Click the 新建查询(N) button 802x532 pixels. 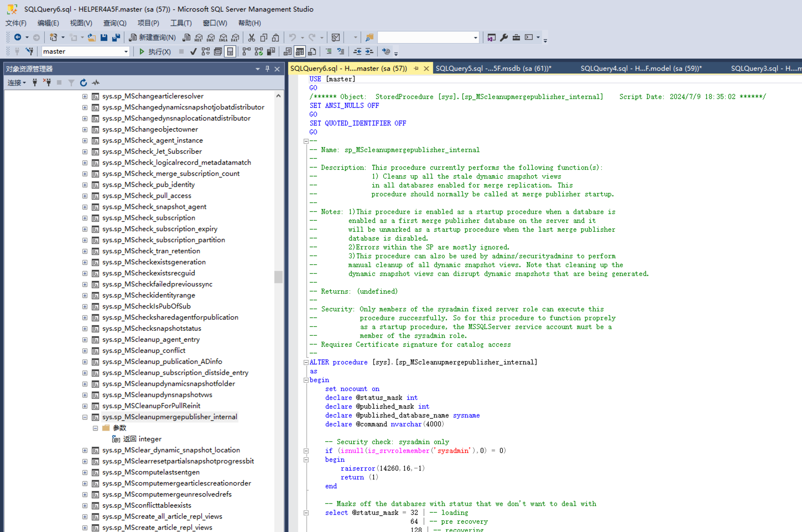click(x=153, y=37)
